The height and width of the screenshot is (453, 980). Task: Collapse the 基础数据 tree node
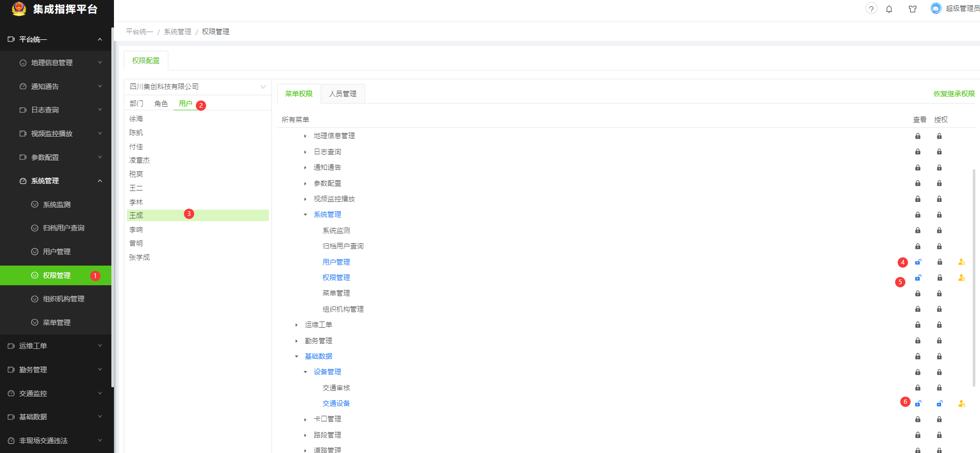296,357
